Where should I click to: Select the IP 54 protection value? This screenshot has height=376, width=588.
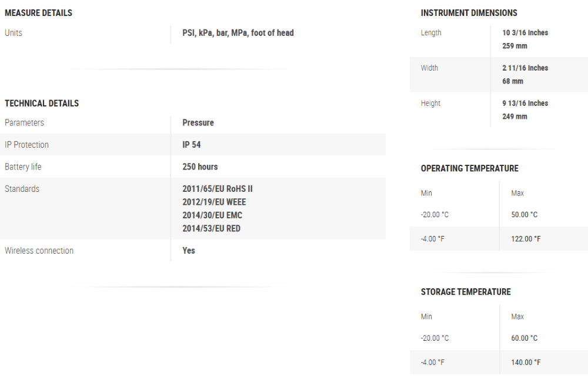[x=192, y=145]
